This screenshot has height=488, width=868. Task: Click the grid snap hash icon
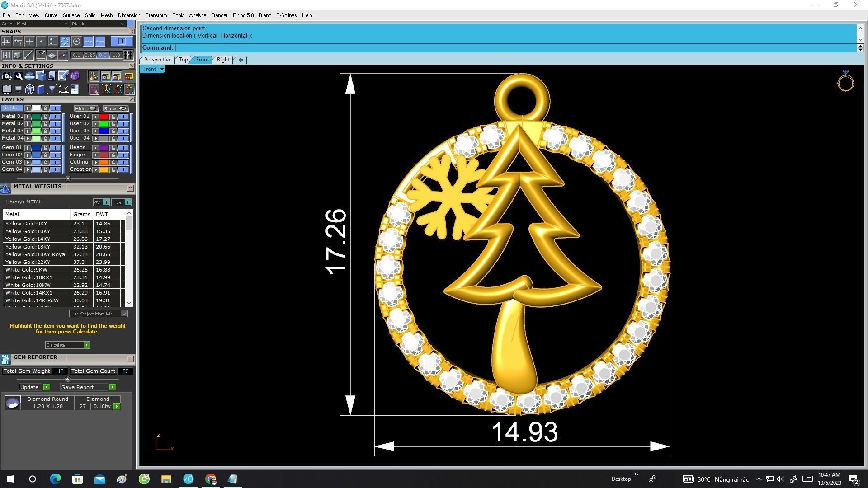point(128,55)
